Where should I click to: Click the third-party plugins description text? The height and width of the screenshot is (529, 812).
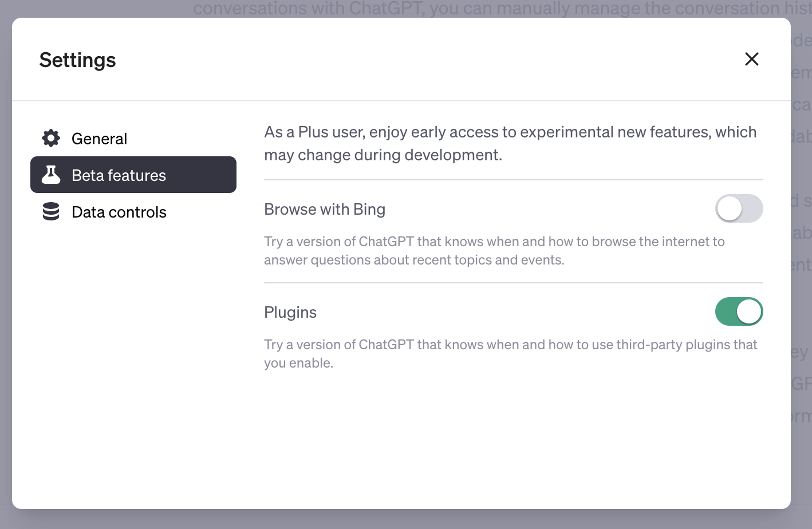510,353
